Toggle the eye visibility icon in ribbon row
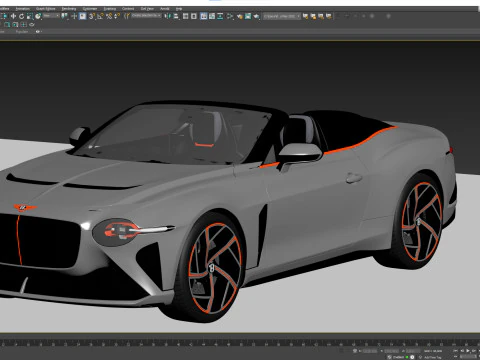Screen dimensions: 480x360 (37, 32)
